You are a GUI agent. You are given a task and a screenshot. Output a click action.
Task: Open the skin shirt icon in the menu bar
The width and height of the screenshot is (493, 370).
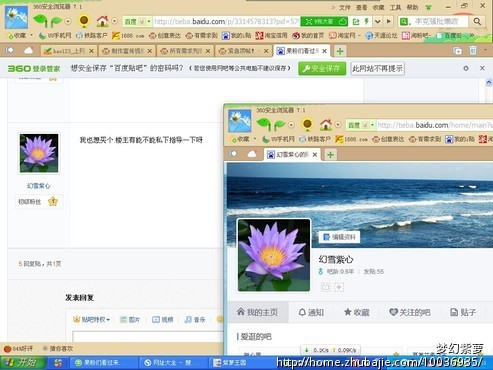[x=428, y=7]
